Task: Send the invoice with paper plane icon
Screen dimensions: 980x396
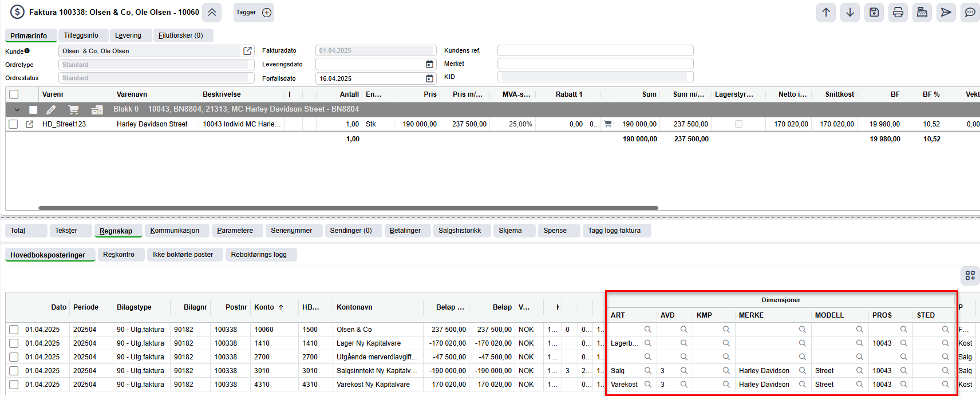Action: tap(946, 12)
